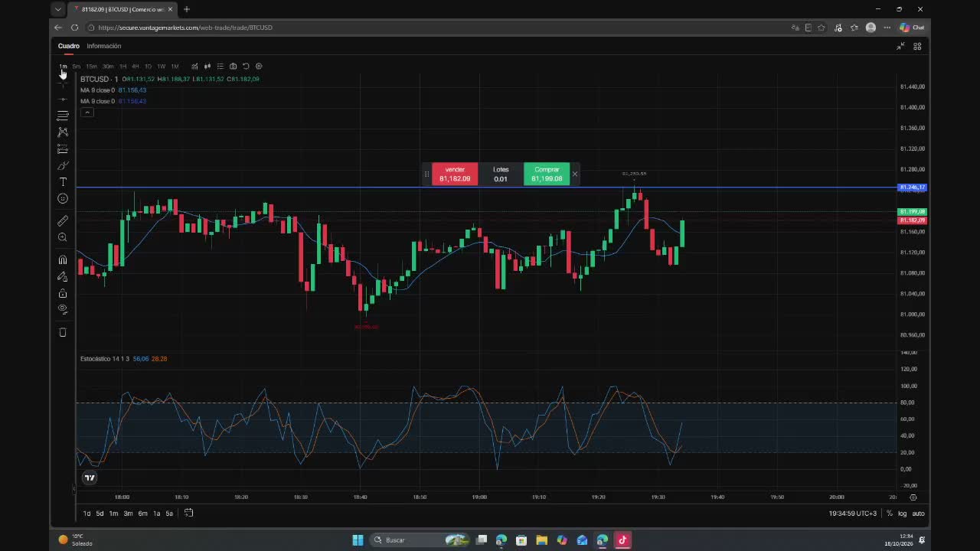
Task: Select the Brush drawing tool
Action: tap(63, 165)
